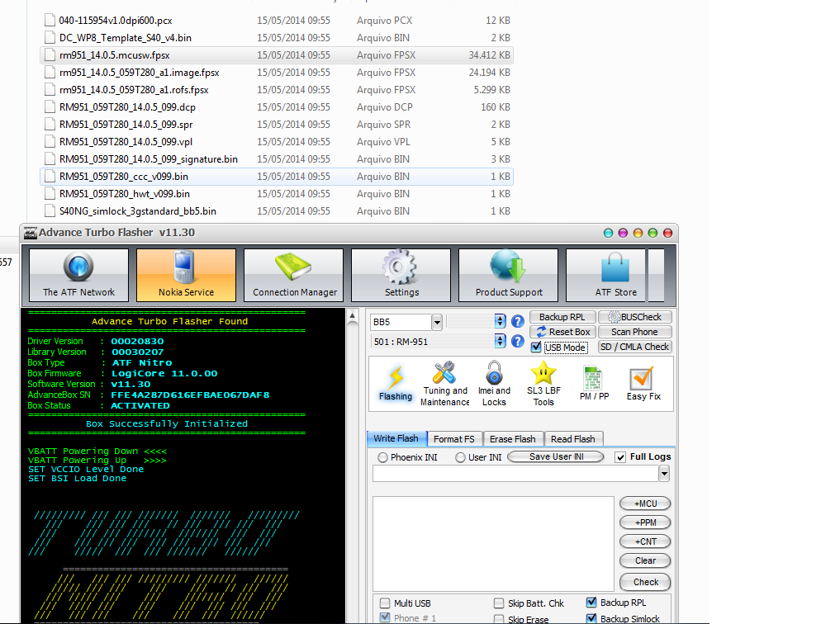
Task: Select the Easy Fix tool
Action: click(x=643, y=384)
